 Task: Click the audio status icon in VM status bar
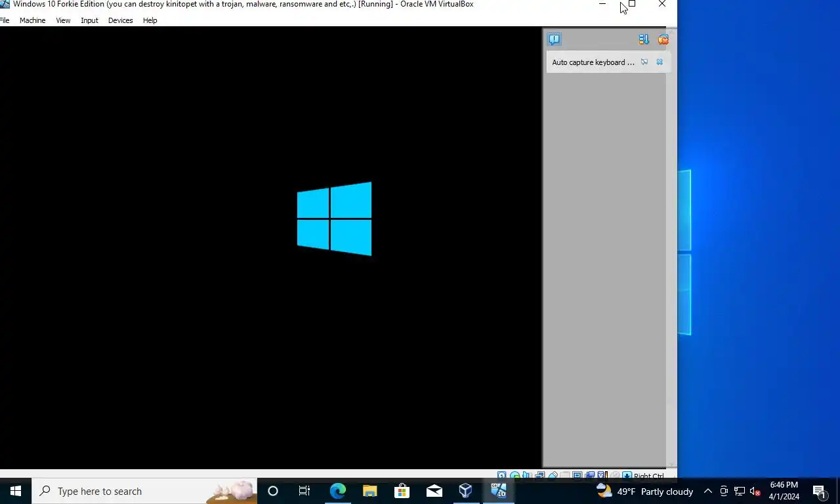(x=526, y=476)
